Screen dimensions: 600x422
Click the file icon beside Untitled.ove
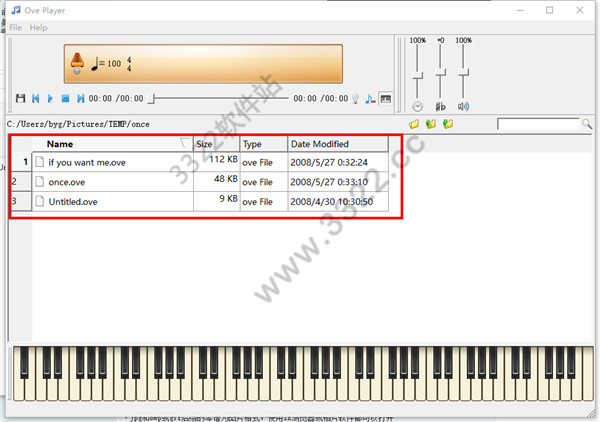pos(39,201)
